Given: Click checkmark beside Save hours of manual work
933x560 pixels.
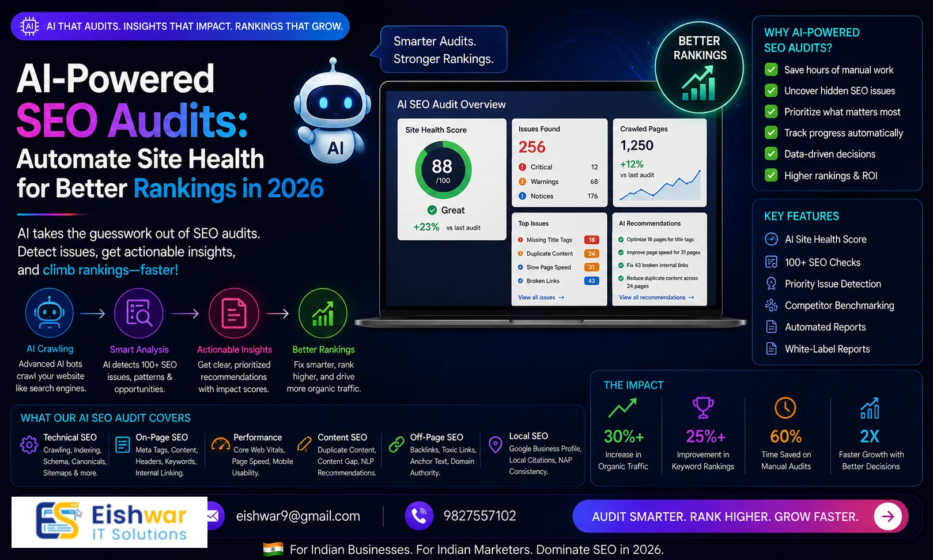Looking at the screenshot, I should click(771, 70).
